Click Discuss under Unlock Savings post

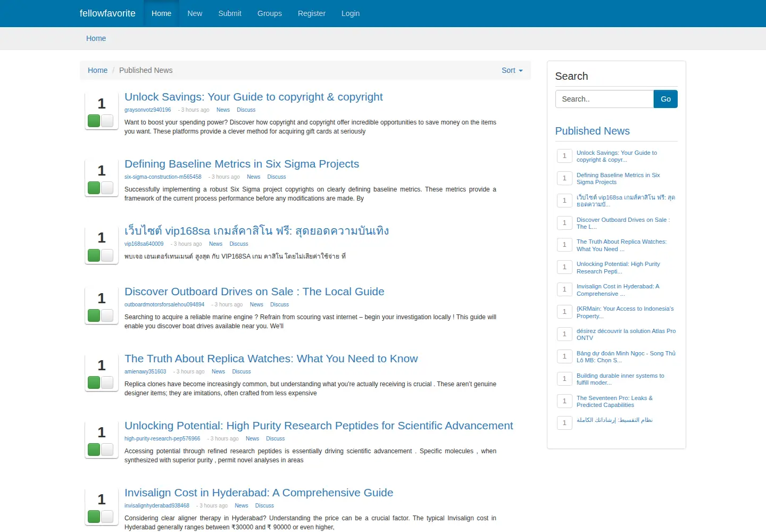[246, 110]
